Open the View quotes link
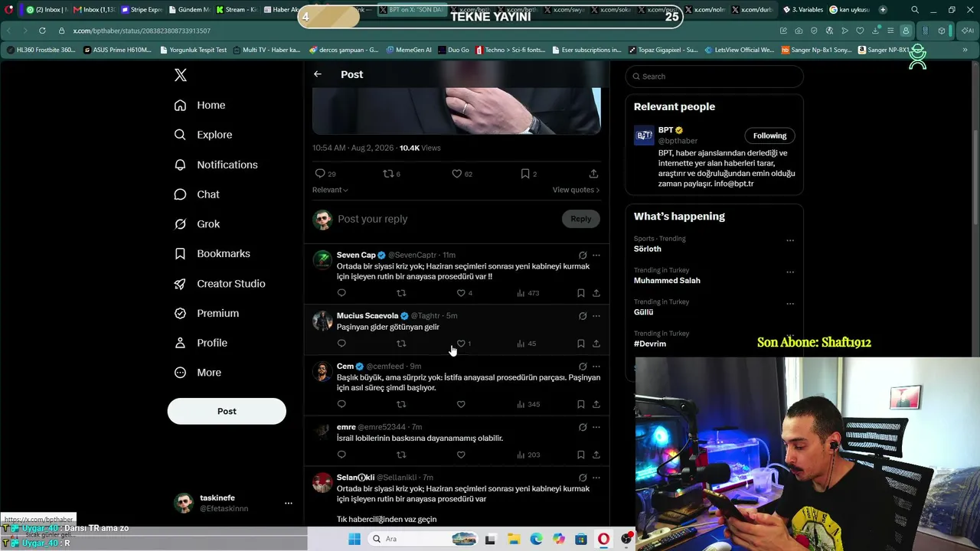The height and width of the screenshot is (551, 980). (x=576, y=190)
